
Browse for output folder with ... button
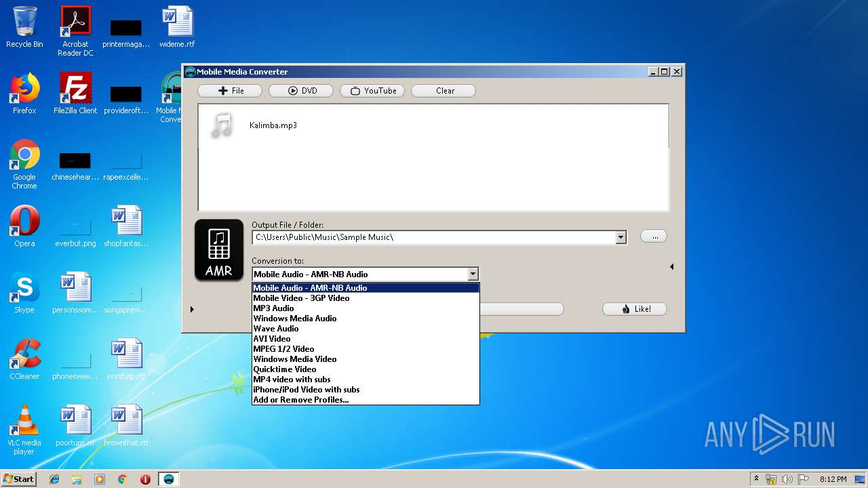click(x=654, y=236)
